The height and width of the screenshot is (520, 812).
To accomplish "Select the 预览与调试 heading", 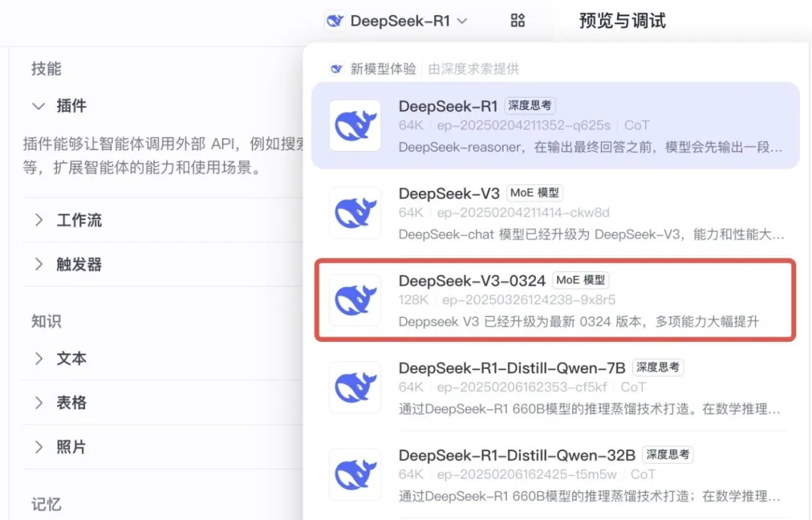I will click(622, 21).
